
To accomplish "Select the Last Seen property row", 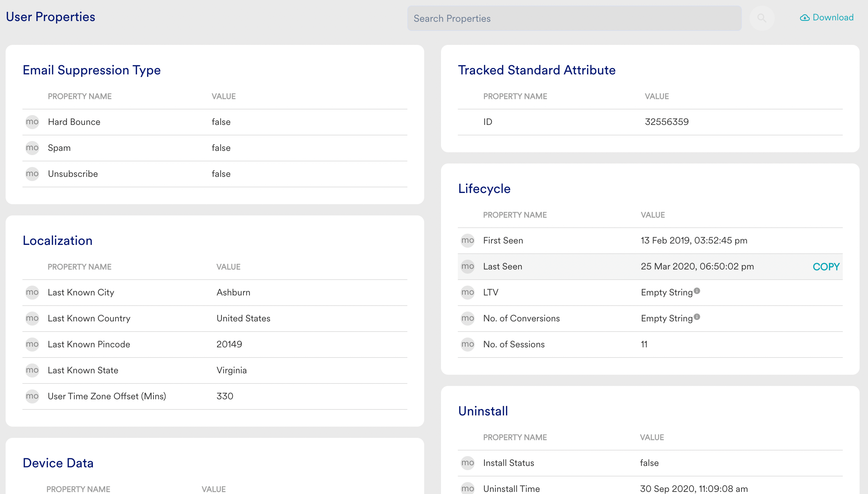I will [x=596, y=267].
